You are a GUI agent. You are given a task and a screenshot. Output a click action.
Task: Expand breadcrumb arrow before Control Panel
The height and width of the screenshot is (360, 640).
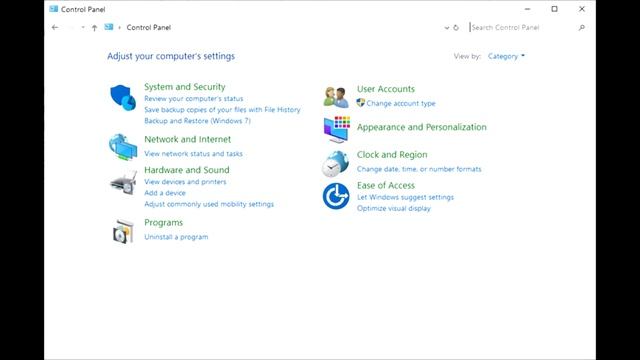click(x=120, y=28)
